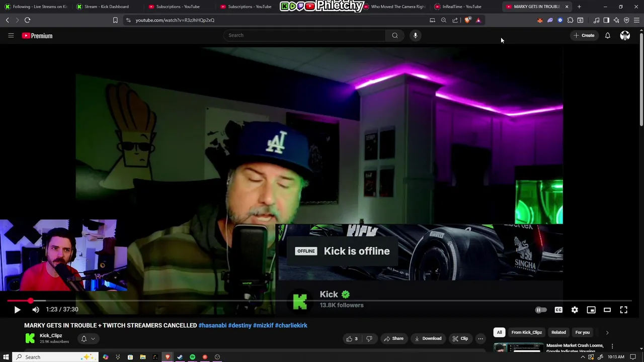Open Massive Market Crash Looms video thumbnail
This screenshot has height=362, width=644.
[x=518, y=347]
